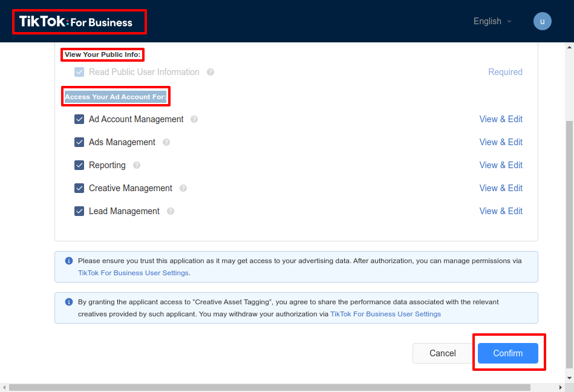Click View & Edit for Ad Account Management
574x392 pixels.
click(501, 119)
